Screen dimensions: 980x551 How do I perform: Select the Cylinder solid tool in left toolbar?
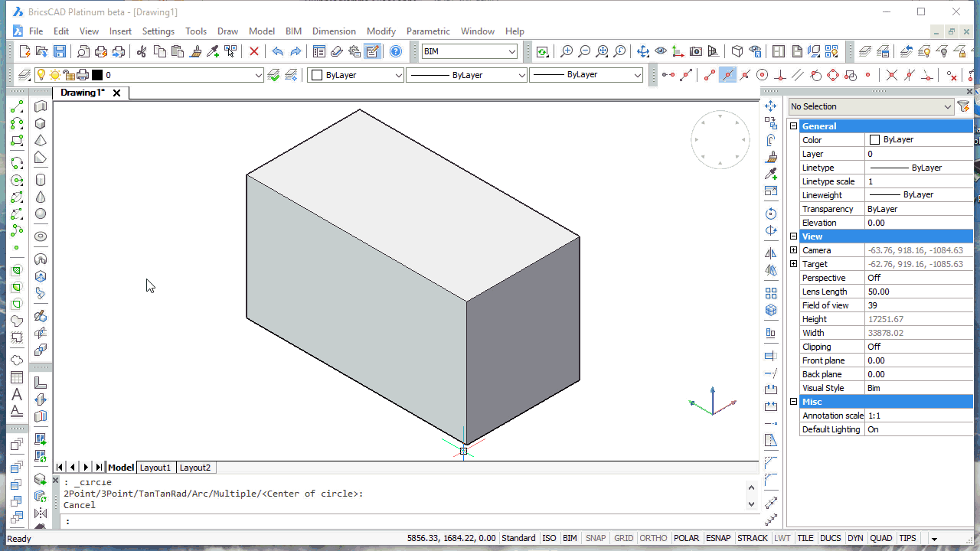(41, 180)
